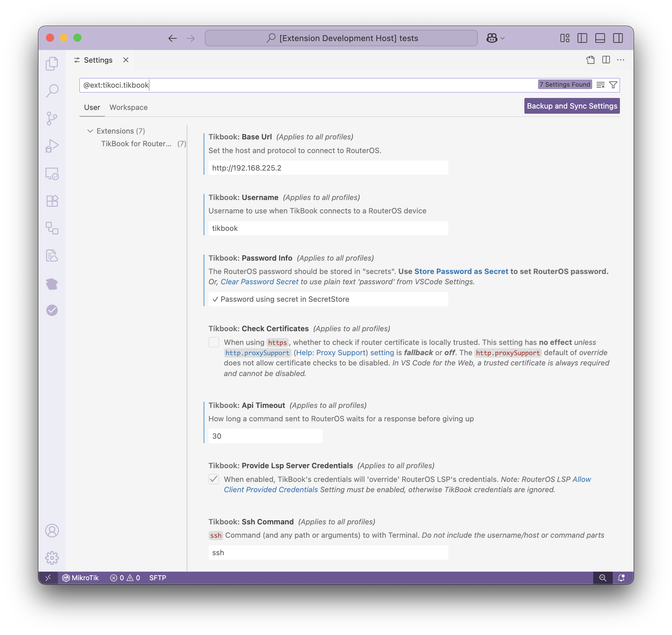
Task: Click Store Password as Secret link
Action: 461,271
